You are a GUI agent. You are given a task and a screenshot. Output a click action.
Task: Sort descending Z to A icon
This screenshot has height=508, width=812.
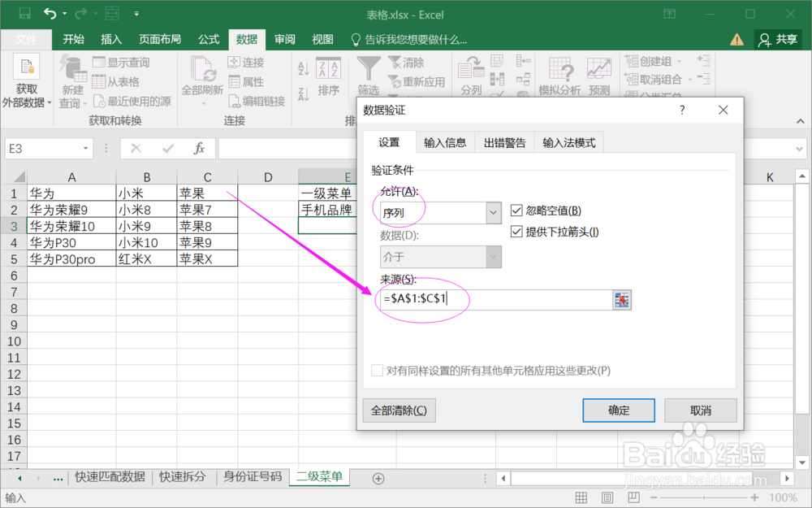point(304,93)
